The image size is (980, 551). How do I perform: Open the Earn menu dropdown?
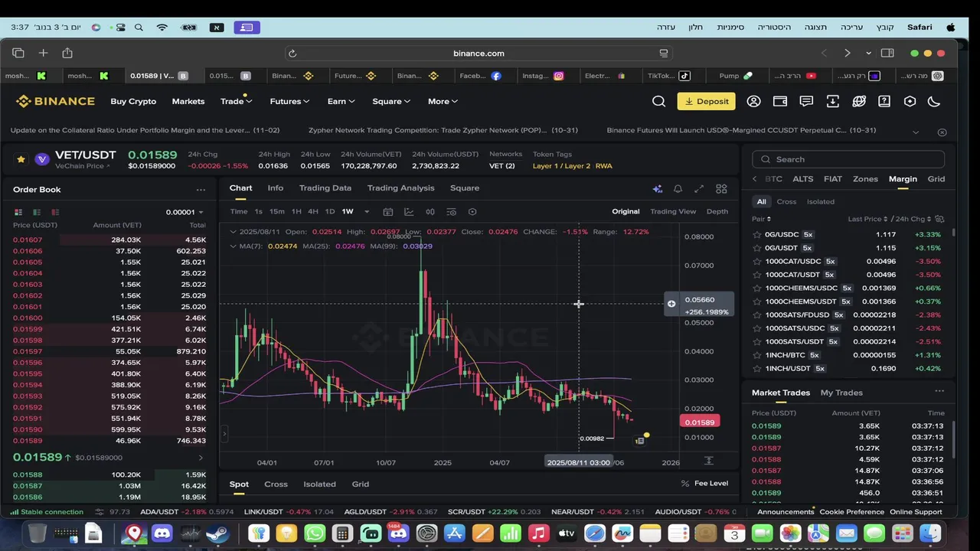341,101
